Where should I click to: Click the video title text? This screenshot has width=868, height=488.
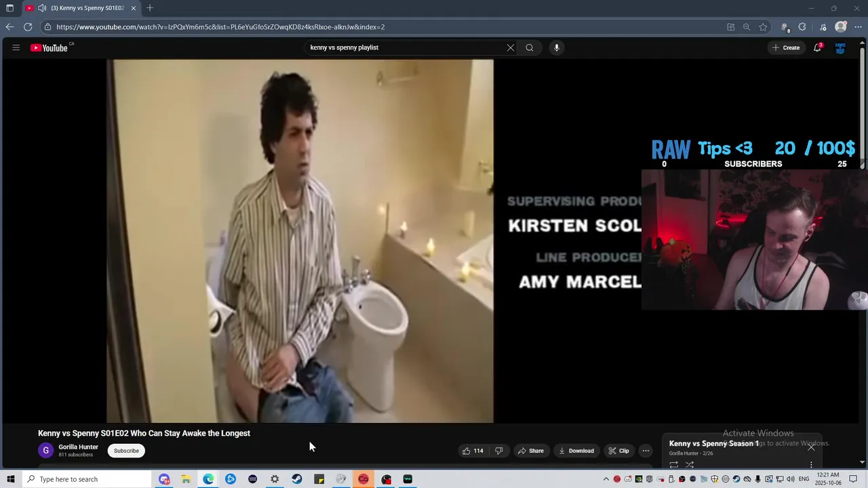click(x=144, y=433)
